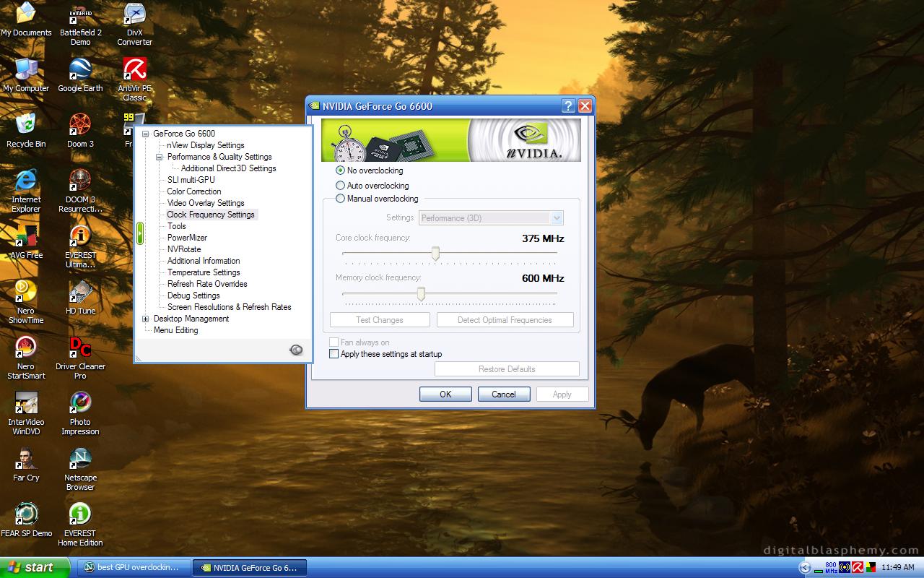
Task: Click the NVIDIA eye icon in menu panel
Action: click(296, 350)
